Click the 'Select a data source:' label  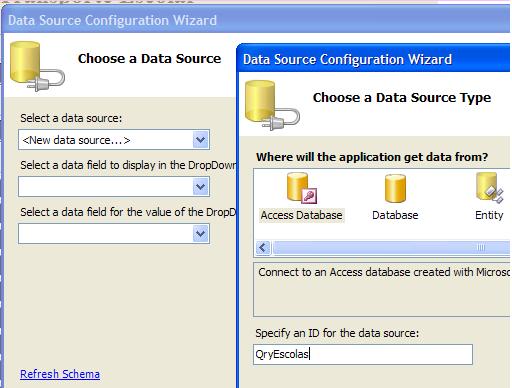pos(71,118)
